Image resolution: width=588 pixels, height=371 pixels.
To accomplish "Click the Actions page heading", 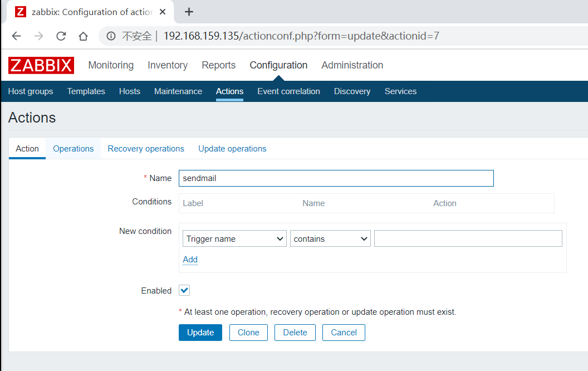I will click(32, 118).
